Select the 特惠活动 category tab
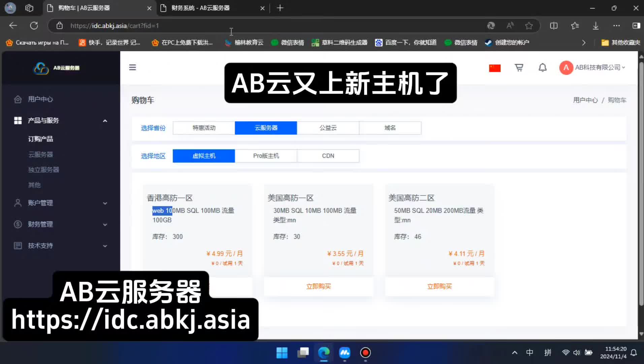 click(x=204, y=128)
